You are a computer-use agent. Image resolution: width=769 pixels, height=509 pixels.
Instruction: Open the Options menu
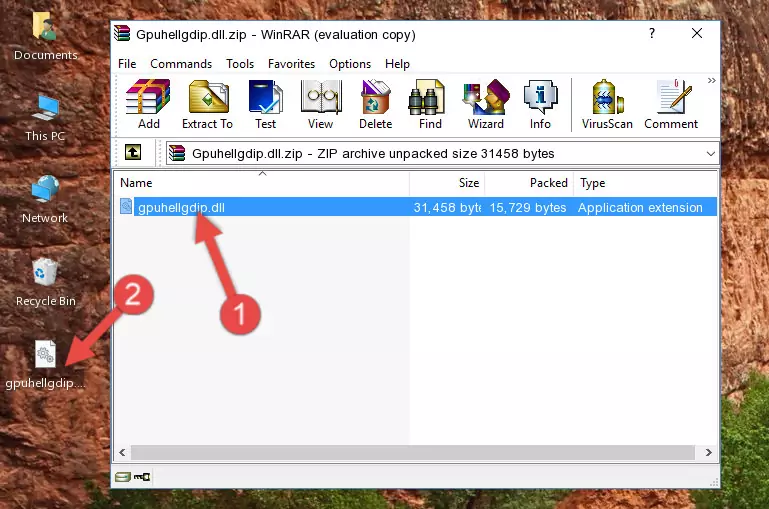(350, 64)
